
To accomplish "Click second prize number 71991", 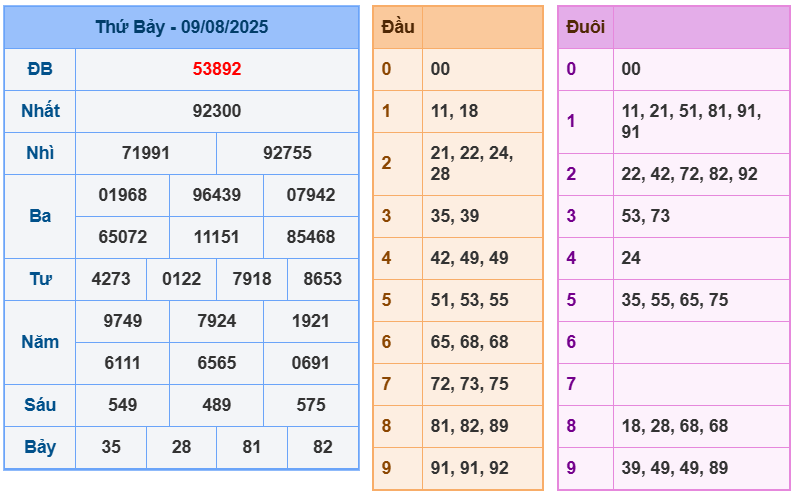I will pos(146,153).
